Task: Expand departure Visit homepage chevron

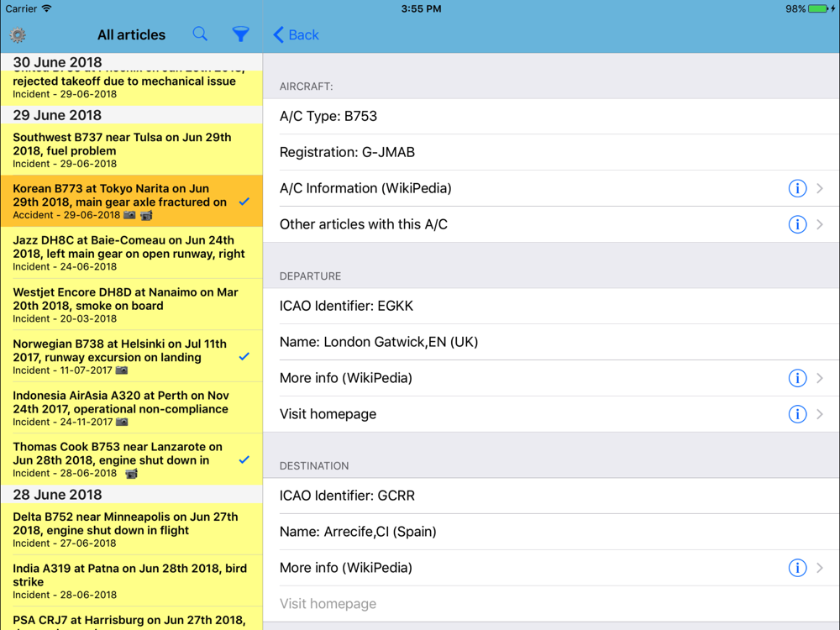Action: click(820, 414)
